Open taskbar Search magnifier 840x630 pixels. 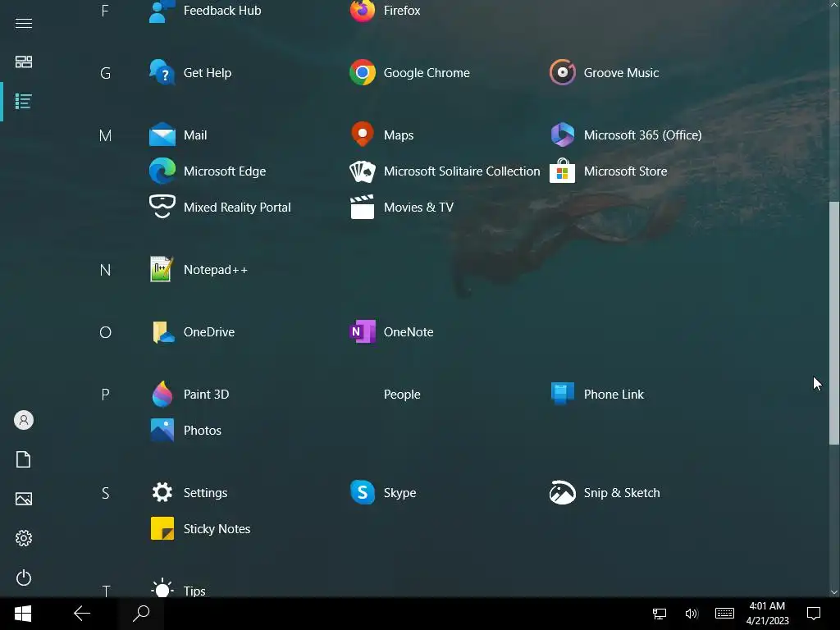pos(141,614)
